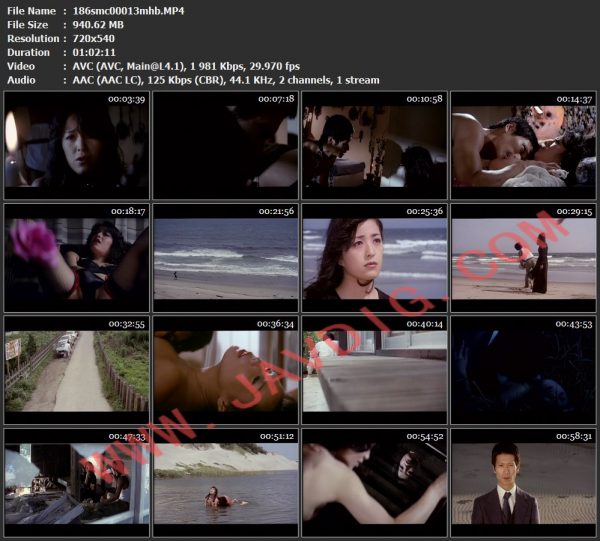Click the "File Size" label
Viewport: 600px width, 541px height.
pyautogui.click(x=28, y=25)
